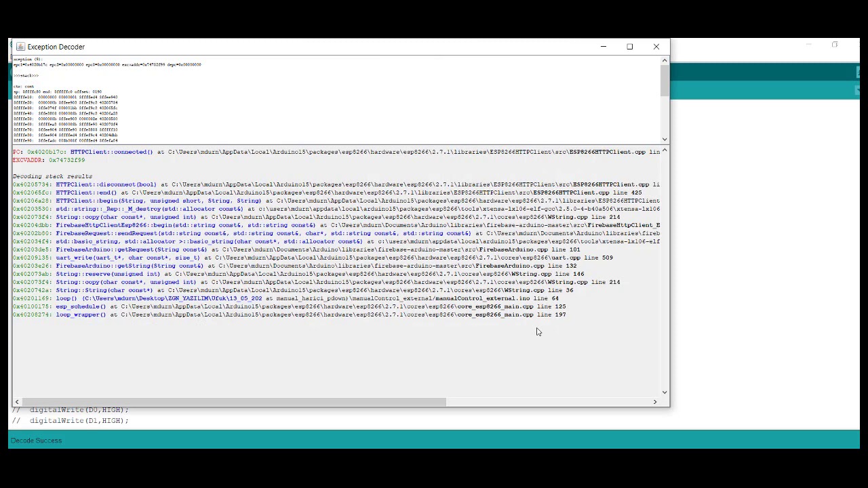
Task: Close the Exception Decoder window
Action: [x=656, y=47]
